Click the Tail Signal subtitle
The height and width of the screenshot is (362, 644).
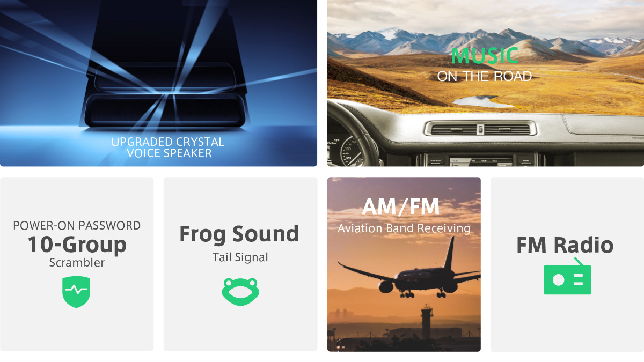click(240, 257)
